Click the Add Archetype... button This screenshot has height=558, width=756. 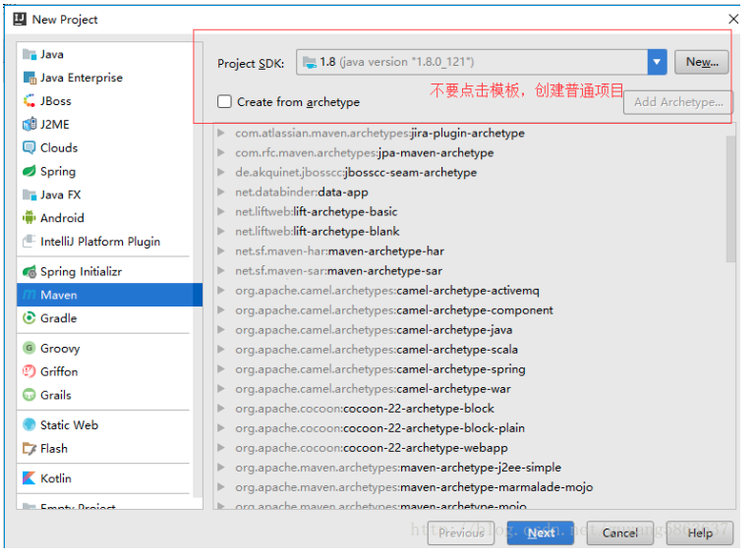point(678,102)
